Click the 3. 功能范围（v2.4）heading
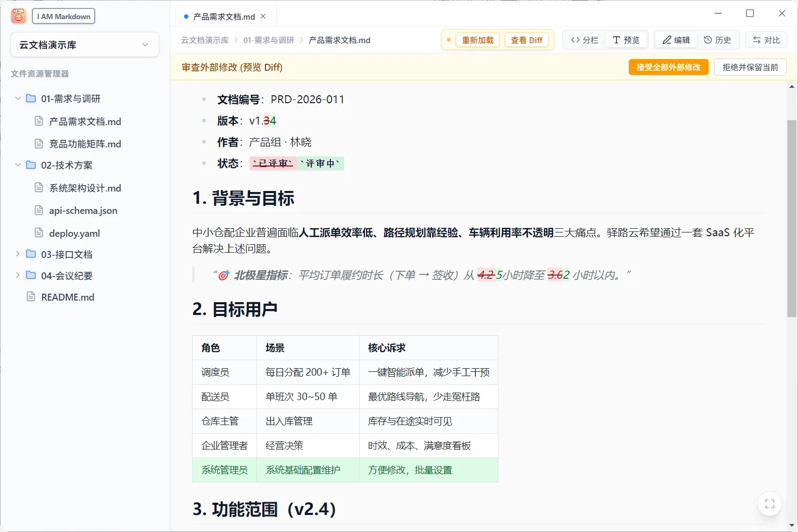 tap(264, 509)
